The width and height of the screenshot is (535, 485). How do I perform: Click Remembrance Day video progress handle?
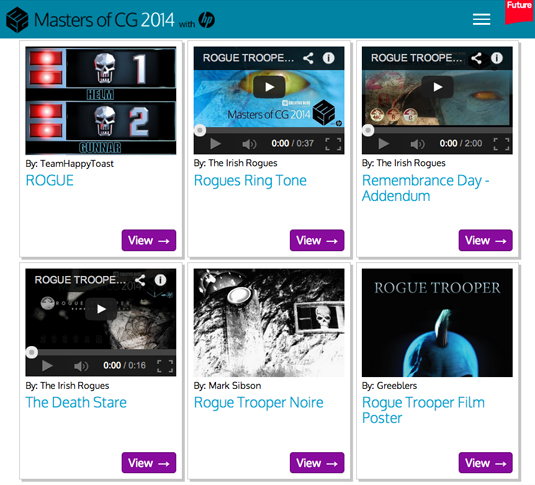pos(368,130)
